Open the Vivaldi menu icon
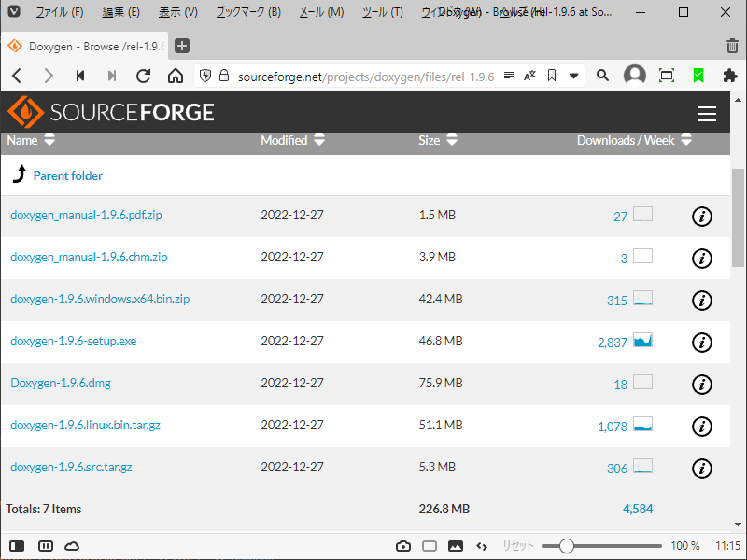 pos(14,11)
